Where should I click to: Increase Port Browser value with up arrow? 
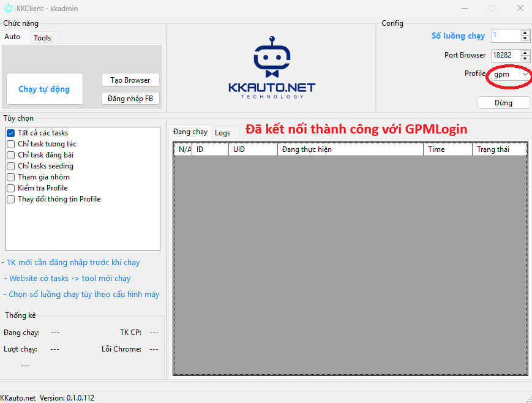click(525, 53)
